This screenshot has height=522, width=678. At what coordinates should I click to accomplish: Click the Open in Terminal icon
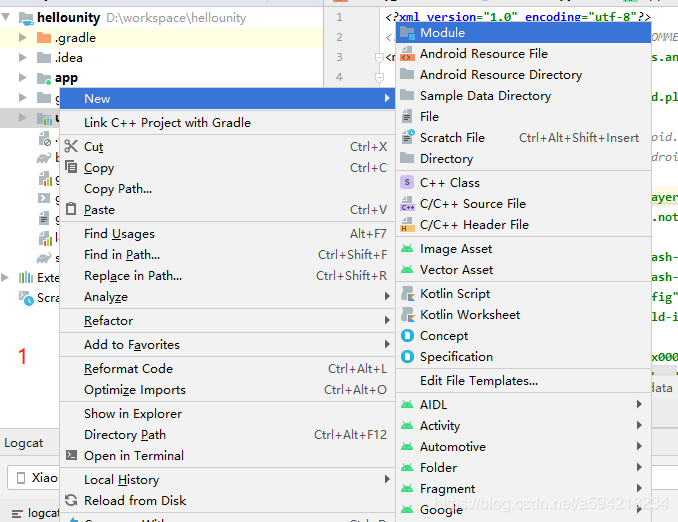(x=71, y=455)
